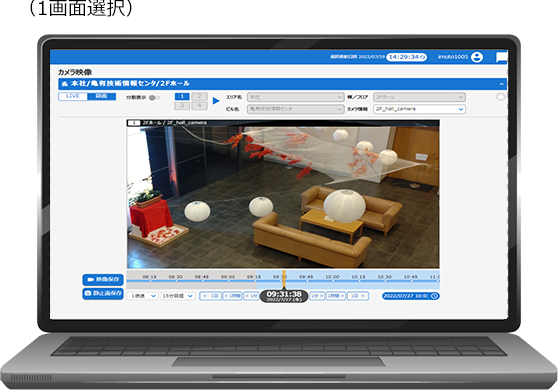The height and width of the screenshot is (390, 558).
Task: Open the 1倍速 playback speed dropdown
Action: [142, 296]
